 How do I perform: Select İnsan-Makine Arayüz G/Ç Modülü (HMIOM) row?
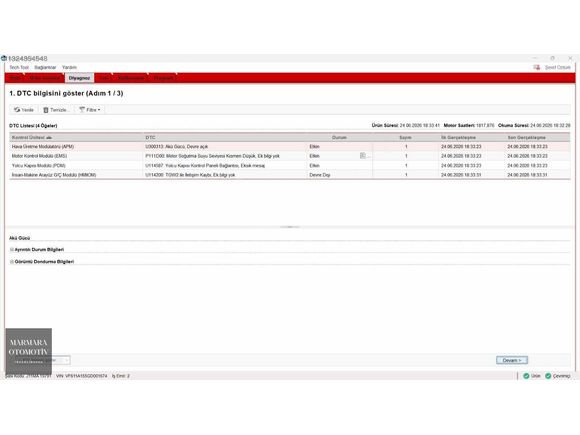290,175
